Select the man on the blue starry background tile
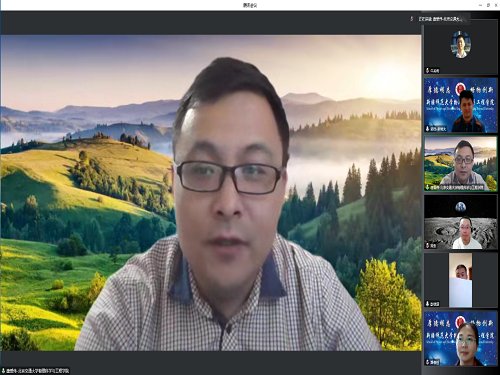The width and height of the screenshot is (500, 375). [x=461, y=105]
